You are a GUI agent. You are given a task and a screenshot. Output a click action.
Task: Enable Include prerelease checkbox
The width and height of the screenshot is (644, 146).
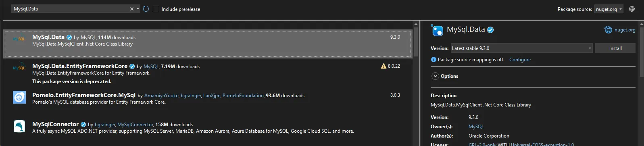[156, 9]
